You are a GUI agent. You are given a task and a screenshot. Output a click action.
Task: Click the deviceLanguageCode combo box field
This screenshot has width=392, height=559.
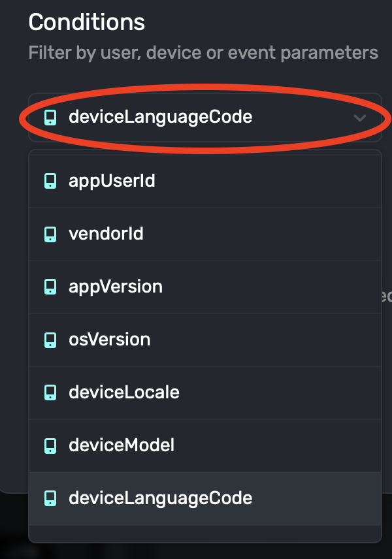(x=196, y=118)
